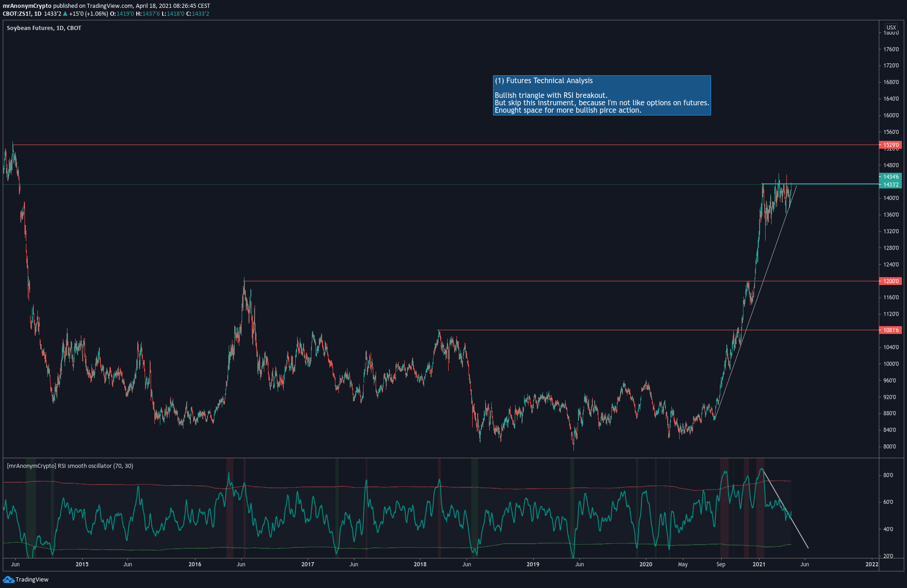This screenshot has height=588, width=907.
Task: Click the 2015 label on time axis
Action: (82, 564)
